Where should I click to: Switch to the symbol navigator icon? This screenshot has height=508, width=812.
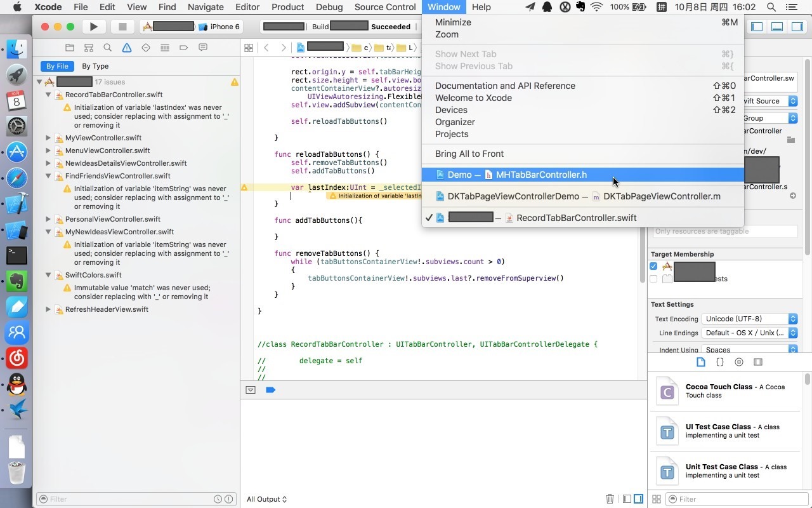click(89, 48)
